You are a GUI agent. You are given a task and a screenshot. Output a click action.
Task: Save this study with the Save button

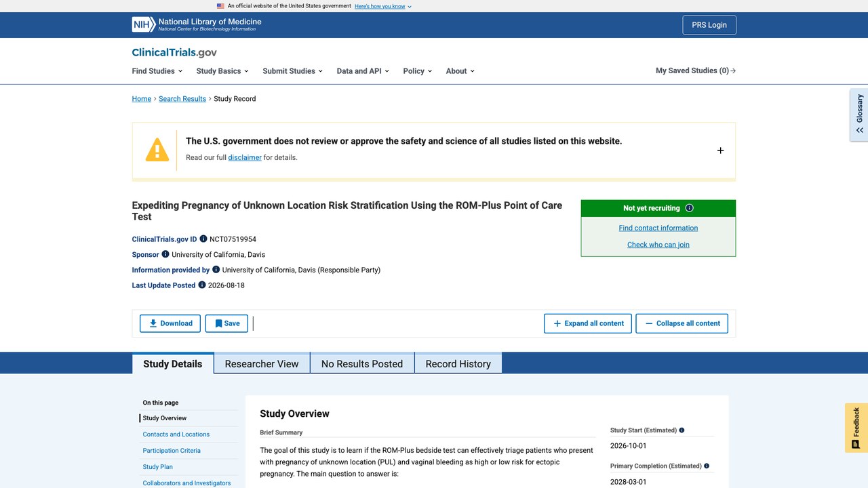click(226, 323)
